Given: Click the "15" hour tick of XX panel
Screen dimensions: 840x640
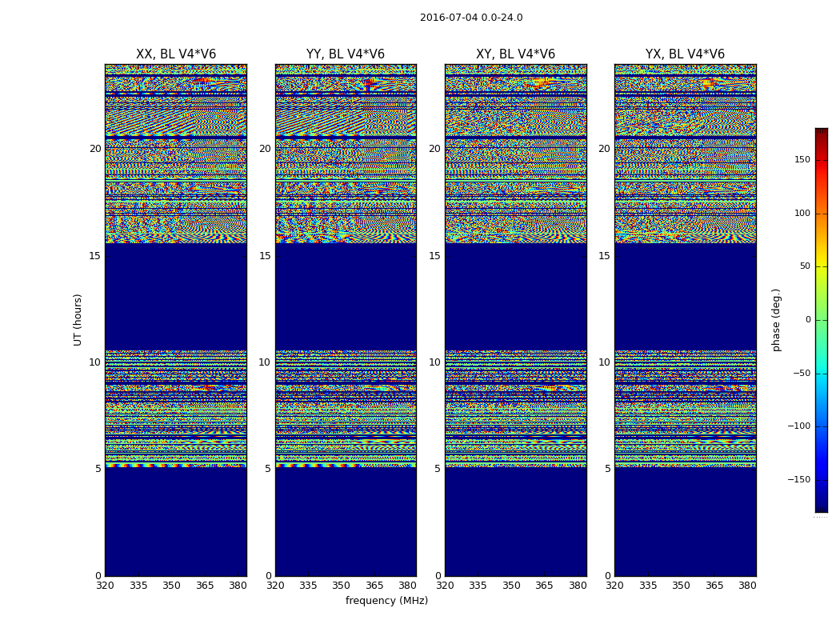Looking at the screenshot, I should (95, 256).
